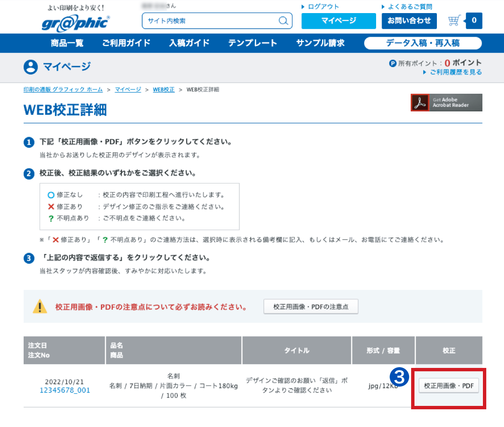Open the ご利用ガイド menu
Viewport: 504px width, 427px height.
coord(126,43)
